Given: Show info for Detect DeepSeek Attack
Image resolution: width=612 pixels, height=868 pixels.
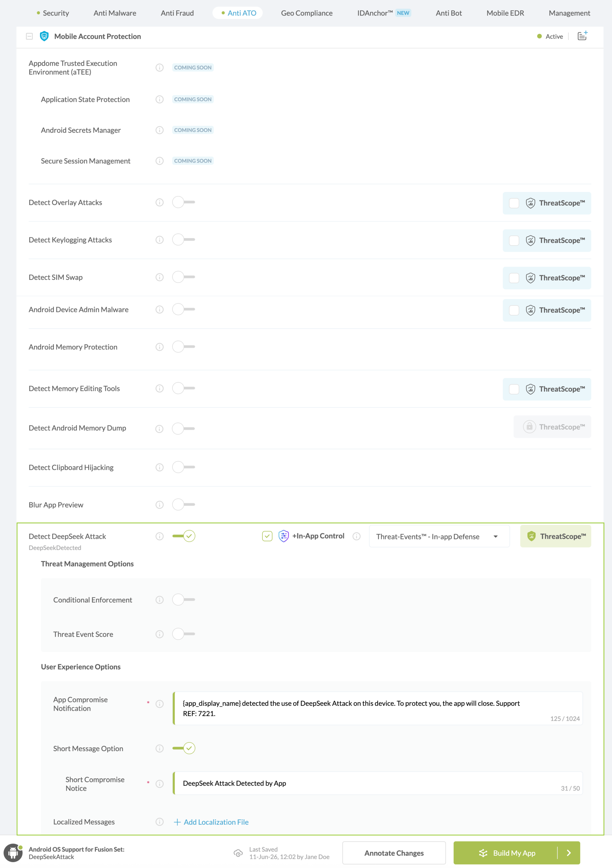Looking at the screenshot, I should [160, 536].
